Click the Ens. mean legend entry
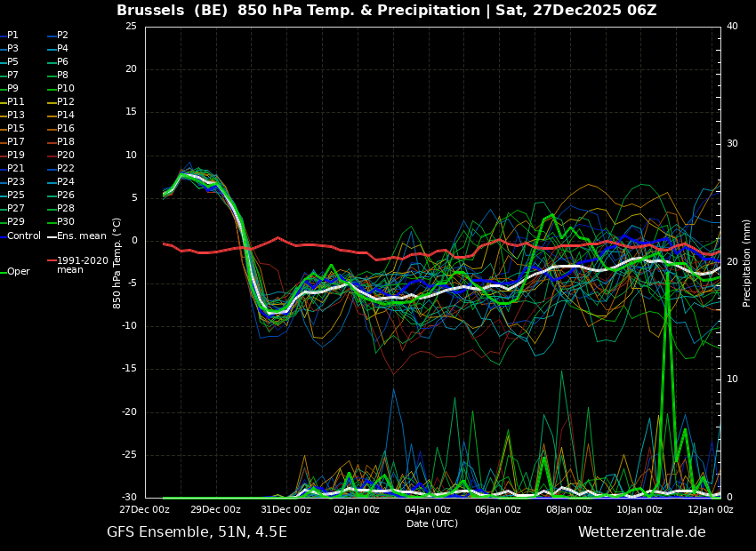The image size is (756, 551). pos(76,236)
